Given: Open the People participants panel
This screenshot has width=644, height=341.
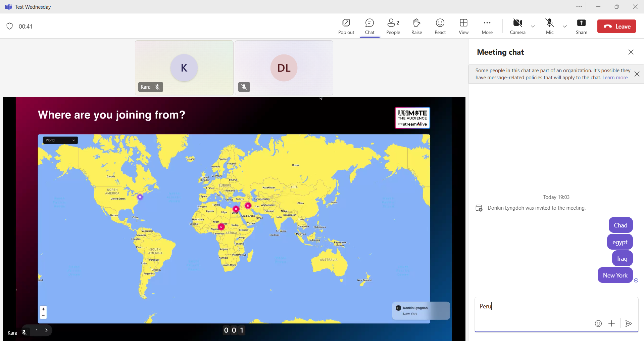Looking at the screenshot, I should (393, 27).
